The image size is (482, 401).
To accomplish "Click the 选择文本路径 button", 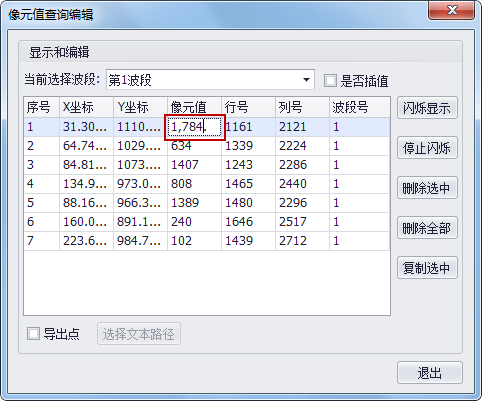I will coord(139,334).
